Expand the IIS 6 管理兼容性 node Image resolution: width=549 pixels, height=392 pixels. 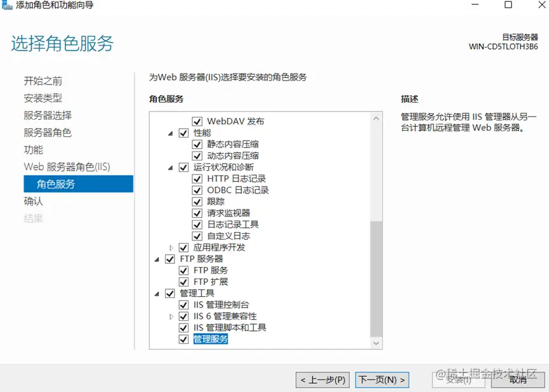point(171,317)
